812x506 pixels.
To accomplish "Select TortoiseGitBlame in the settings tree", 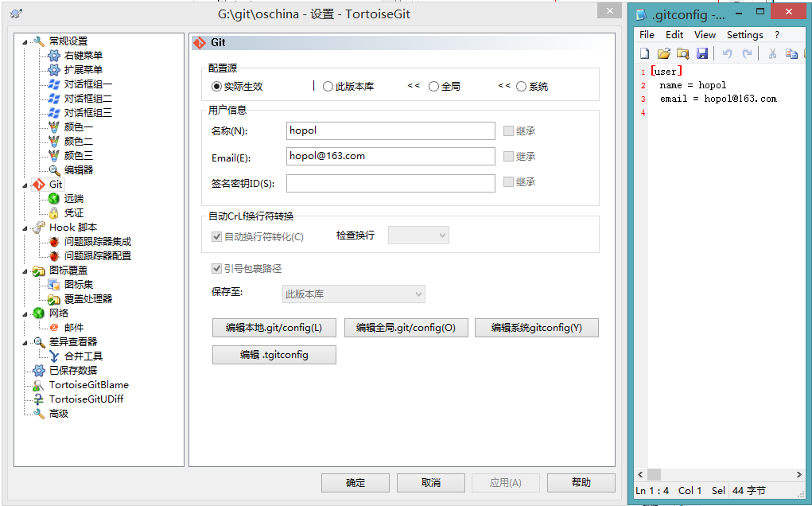I will click(88, 385).
